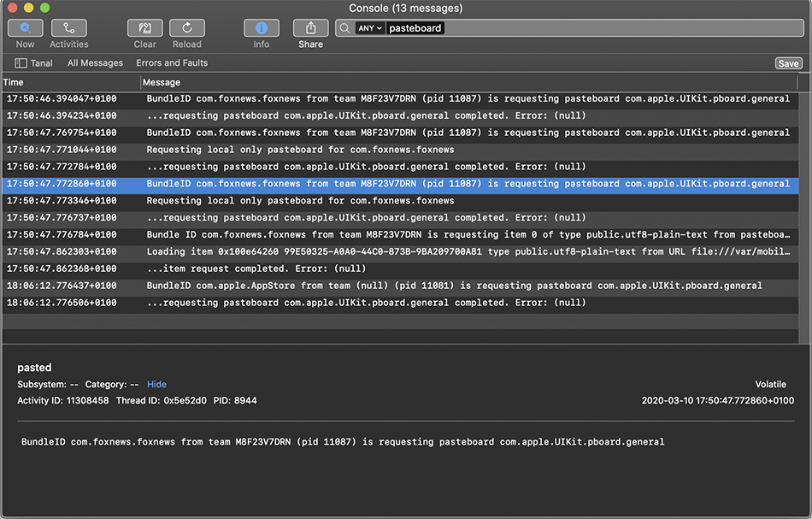Click the Subsystem field in details
812x519 pixels.
(x=48, y=384)
